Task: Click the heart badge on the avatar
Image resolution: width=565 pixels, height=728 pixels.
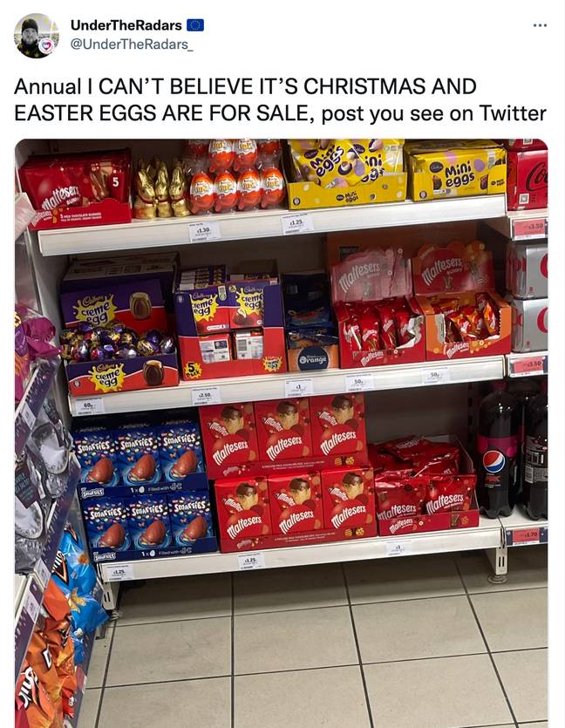Action: [45, 45]
